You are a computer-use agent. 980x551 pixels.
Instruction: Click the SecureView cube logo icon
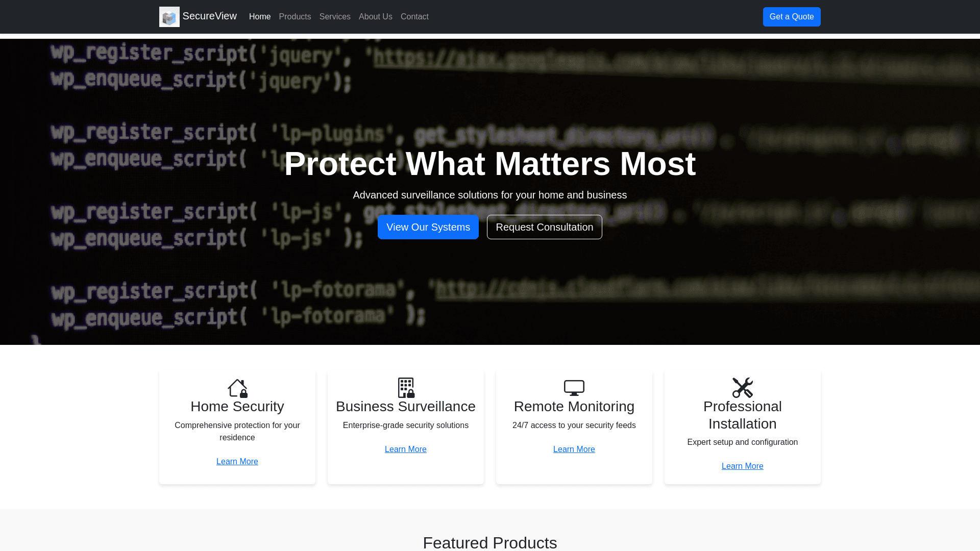(x=169, y=17)
